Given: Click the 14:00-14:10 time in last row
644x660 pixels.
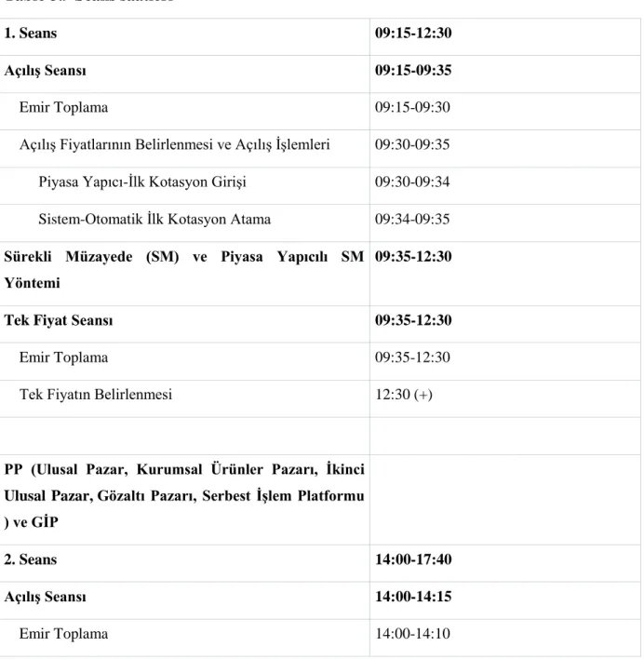Looking at the screenshot, I should (412, 634).
